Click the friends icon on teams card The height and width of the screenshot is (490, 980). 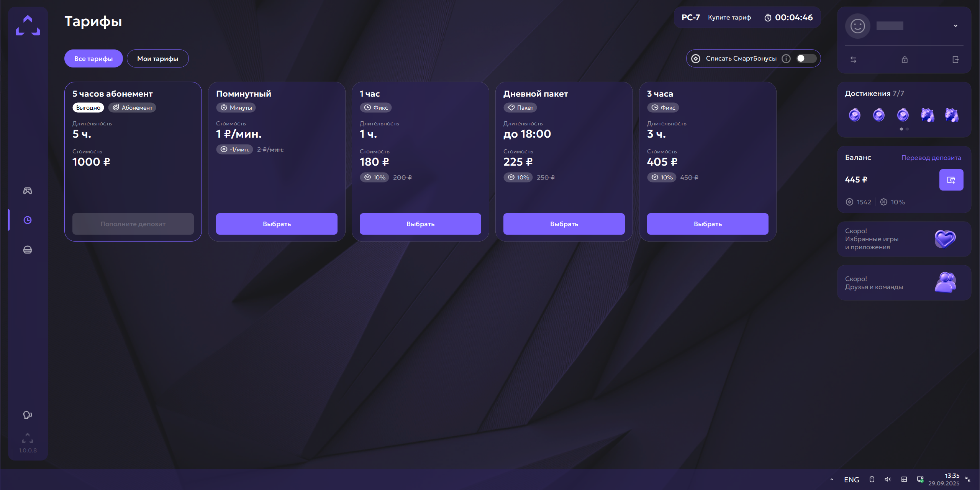pos(945,283)
